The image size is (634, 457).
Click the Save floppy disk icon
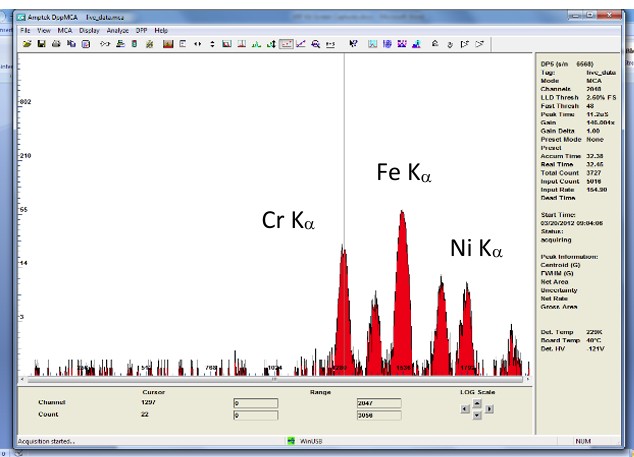click(41, 44)
